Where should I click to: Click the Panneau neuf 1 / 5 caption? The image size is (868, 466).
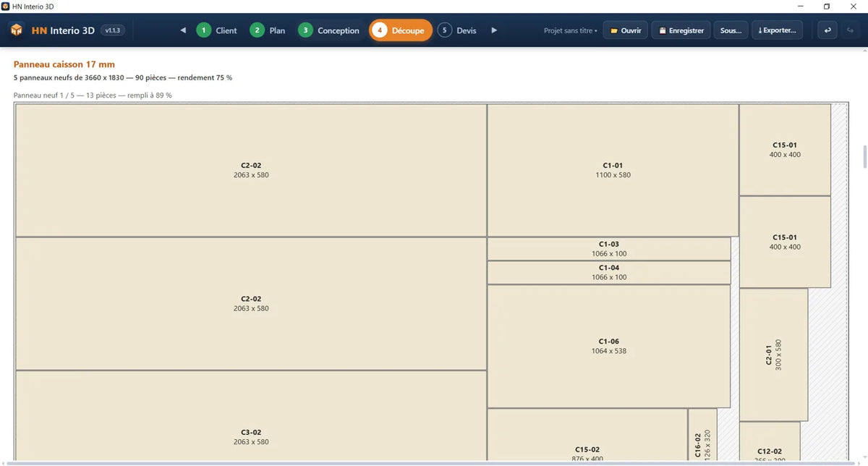pos(93,95)
